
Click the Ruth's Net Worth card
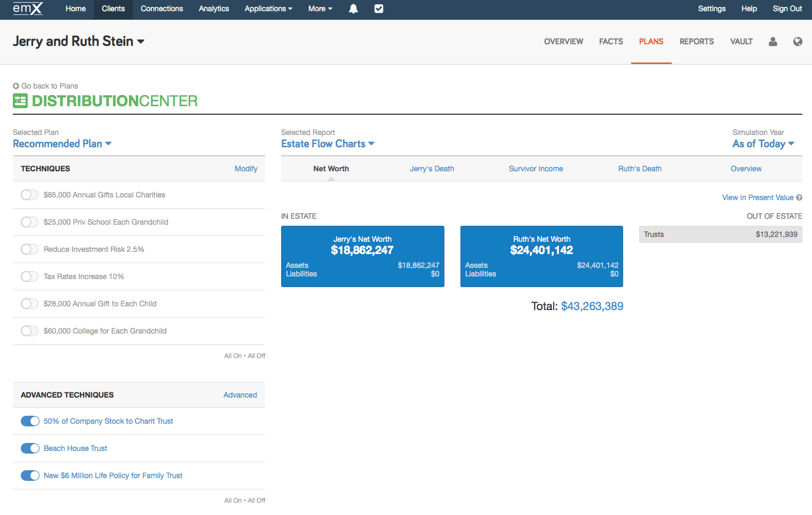[542, 256]
